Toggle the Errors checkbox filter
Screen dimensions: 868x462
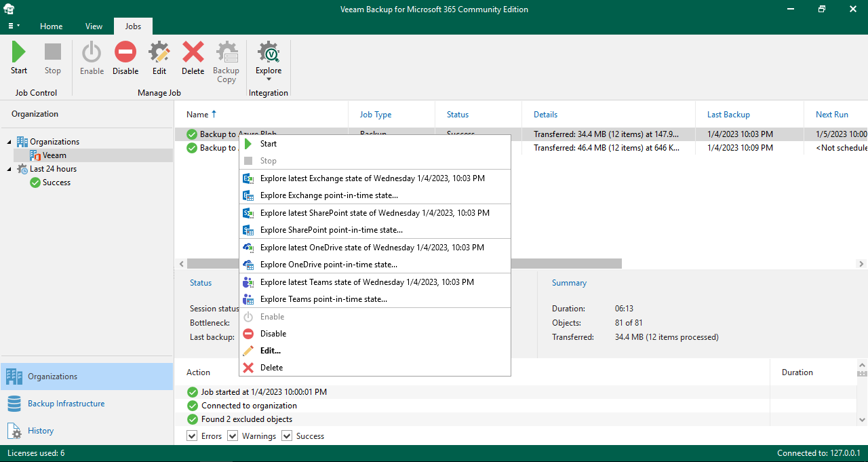191,436
